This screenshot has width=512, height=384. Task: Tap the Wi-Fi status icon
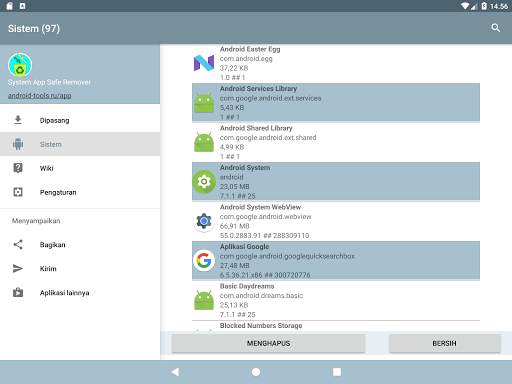[465, 6]
